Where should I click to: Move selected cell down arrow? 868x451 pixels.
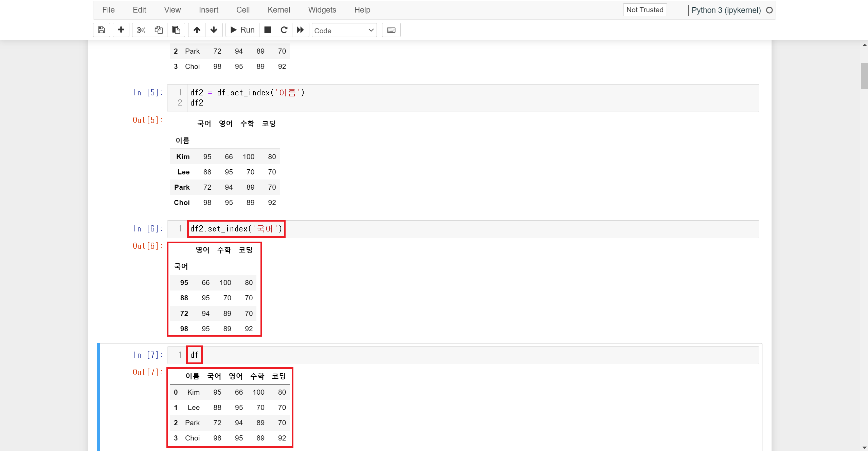[x=214, y=30]
